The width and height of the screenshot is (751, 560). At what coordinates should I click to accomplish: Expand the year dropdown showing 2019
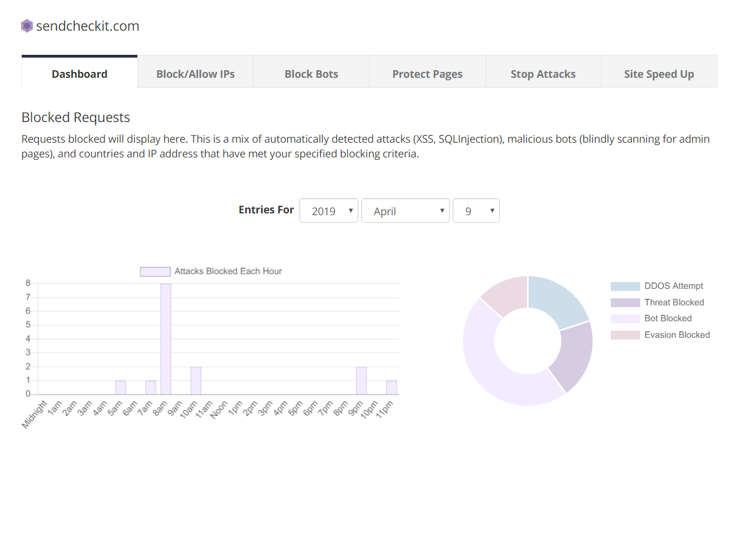[329, 211]
